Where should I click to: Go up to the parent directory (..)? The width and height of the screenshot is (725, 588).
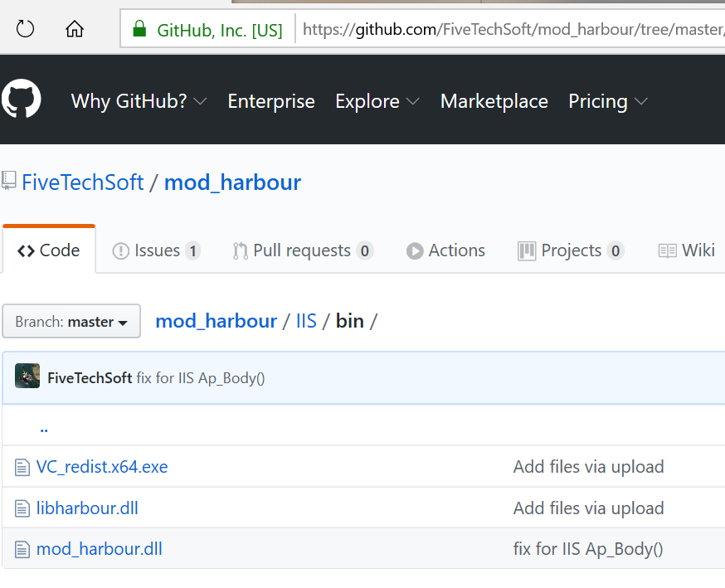44,428
